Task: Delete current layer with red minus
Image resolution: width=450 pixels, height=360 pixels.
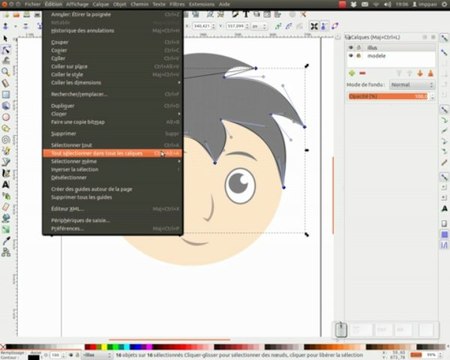Action: [x=362, y=73]
